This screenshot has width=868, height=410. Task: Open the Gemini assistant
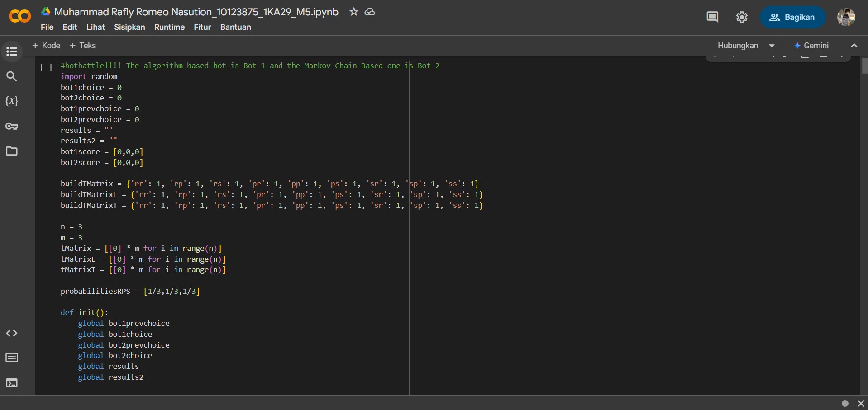[811, 46]
